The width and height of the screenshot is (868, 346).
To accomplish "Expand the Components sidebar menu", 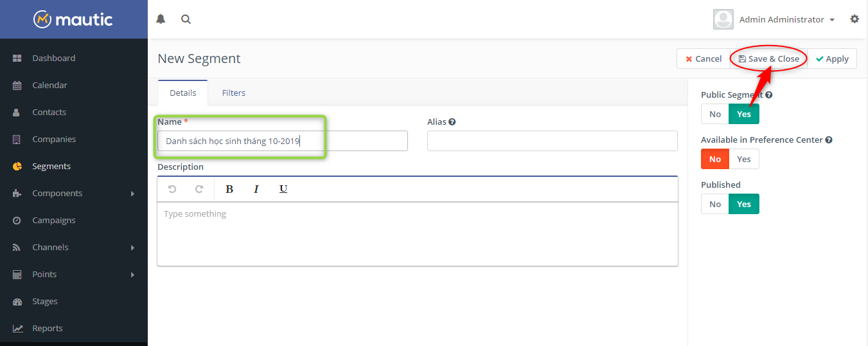I will (74, 193).
